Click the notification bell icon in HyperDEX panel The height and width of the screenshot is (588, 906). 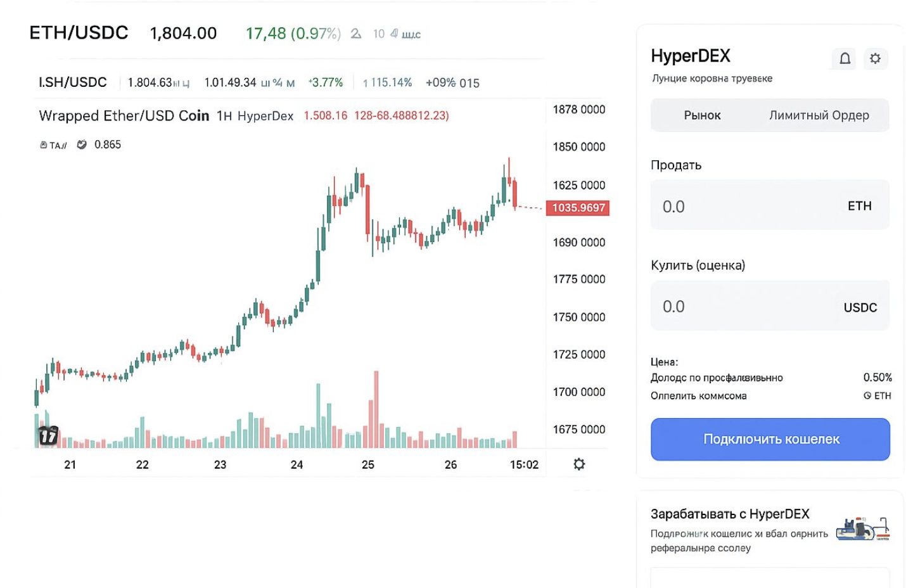845,59
